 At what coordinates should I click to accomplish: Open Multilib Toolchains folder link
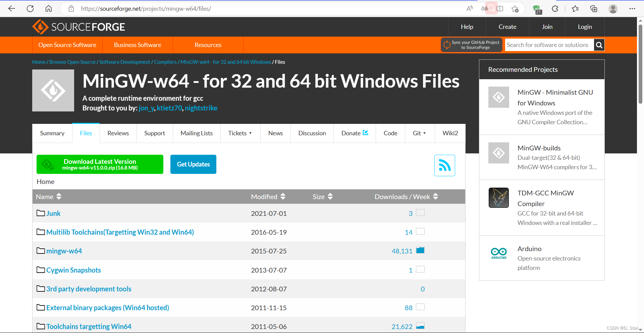click(120, 232)
